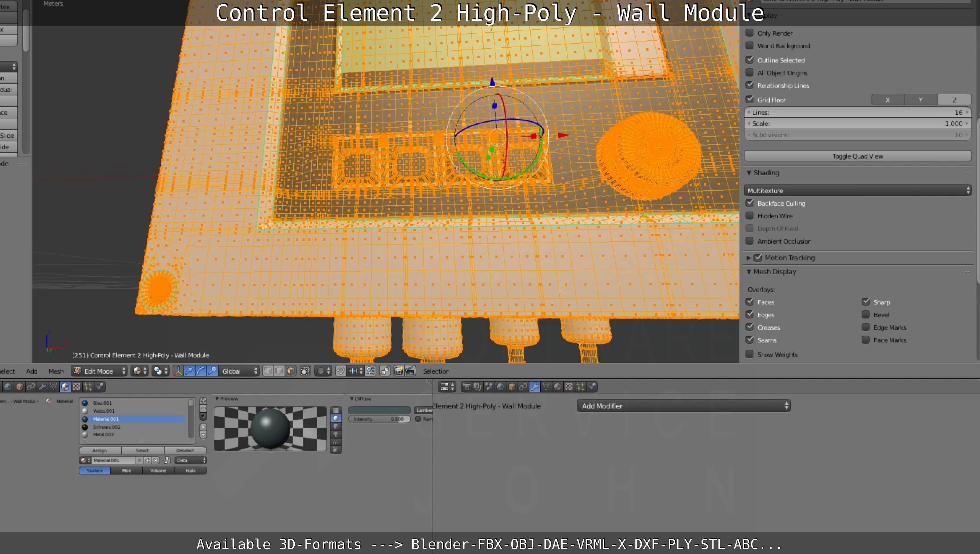Toggle Backface Culling checkbox

[749, 203]
